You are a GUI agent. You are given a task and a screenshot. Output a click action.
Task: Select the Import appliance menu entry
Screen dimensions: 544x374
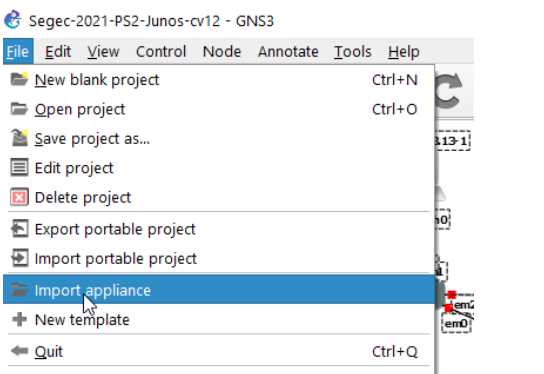point(219,290)
